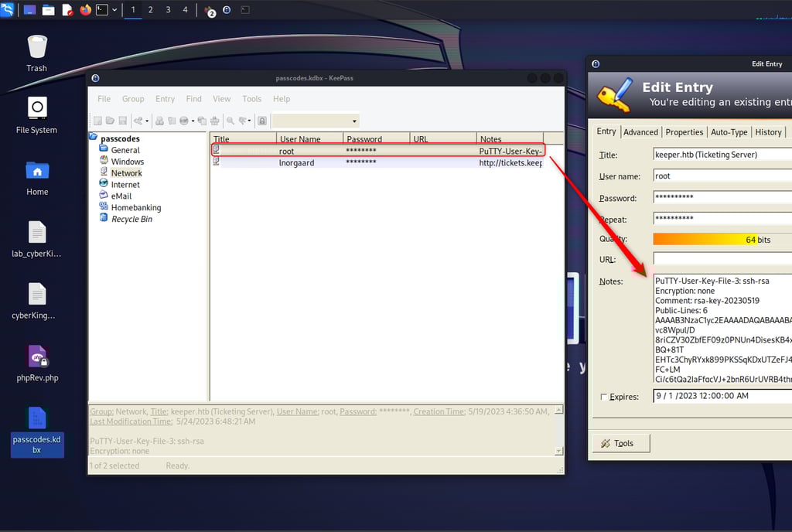This screenshot has width=792, height=532.
Task: Open the Tools menu in KeePass
Action: click(x=251, y=99)
